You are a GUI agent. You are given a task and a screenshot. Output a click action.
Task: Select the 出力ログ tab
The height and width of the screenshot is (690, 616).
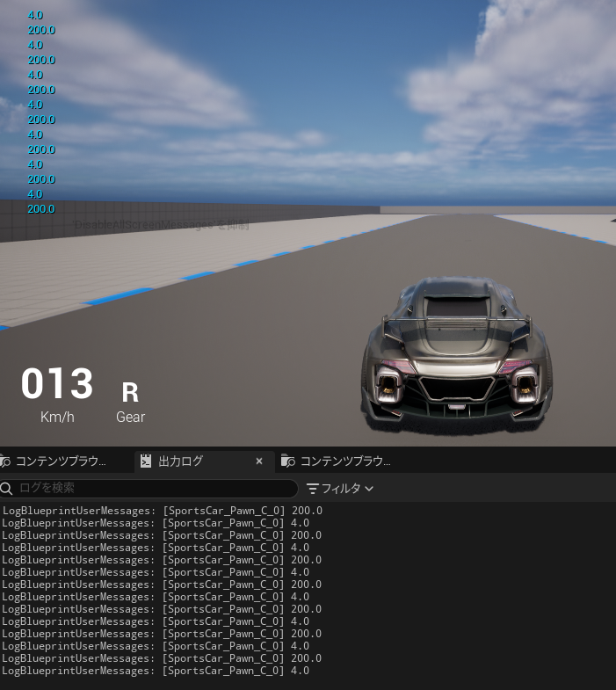180,461
